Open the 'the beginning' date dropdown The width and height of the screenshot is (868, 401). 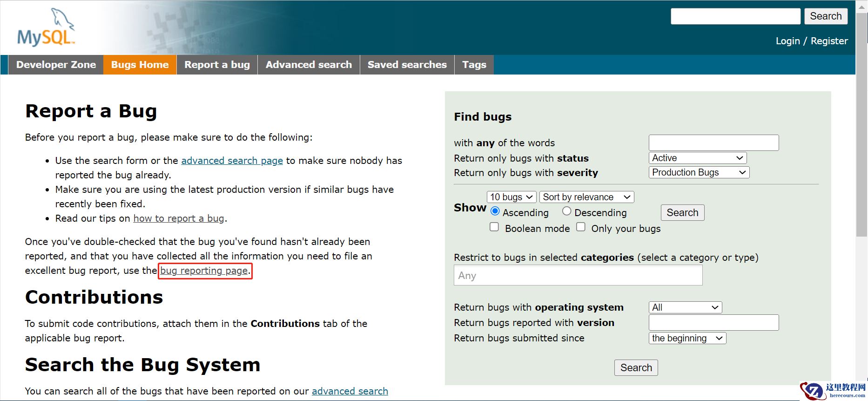coord(687,338)
